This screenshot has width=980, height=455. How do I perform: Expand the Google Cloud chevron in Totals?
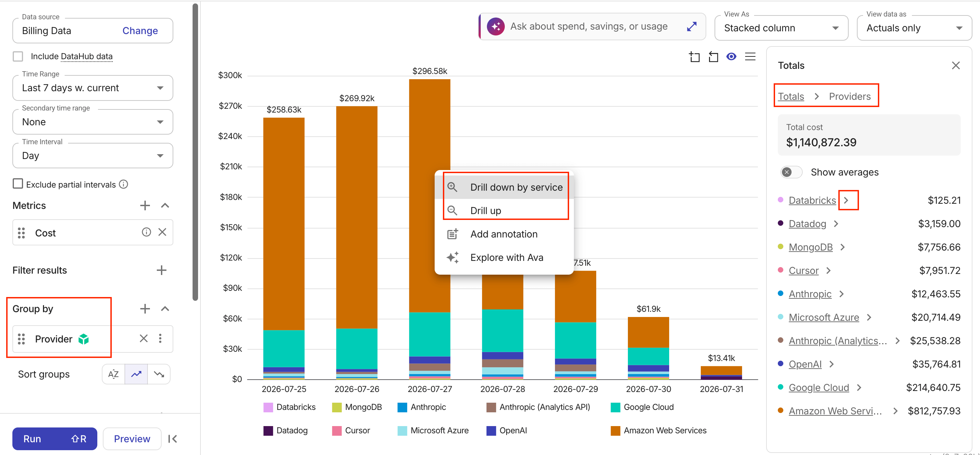(859, 388)
